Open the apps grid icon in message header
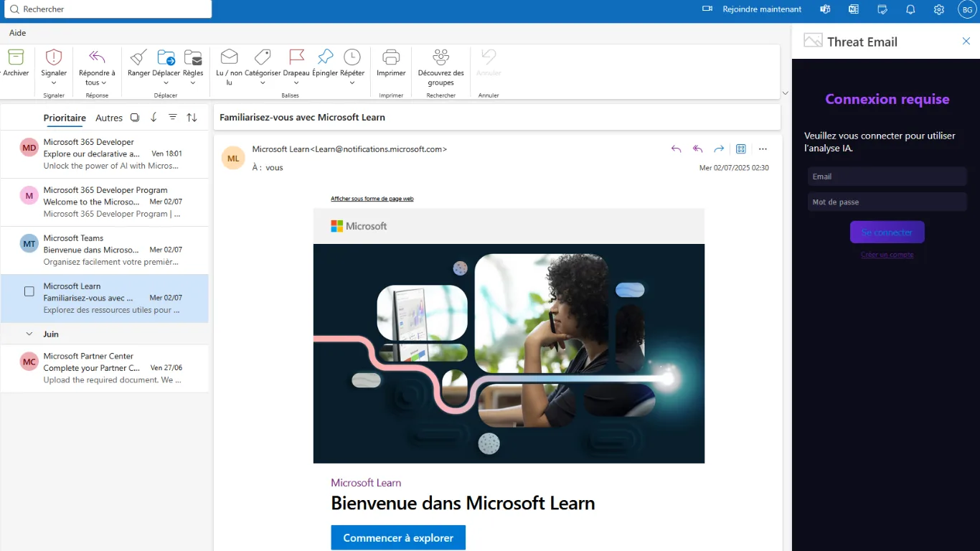Viewport: 980px width, 551px height. pyautogui.click(x=741, y=149)
